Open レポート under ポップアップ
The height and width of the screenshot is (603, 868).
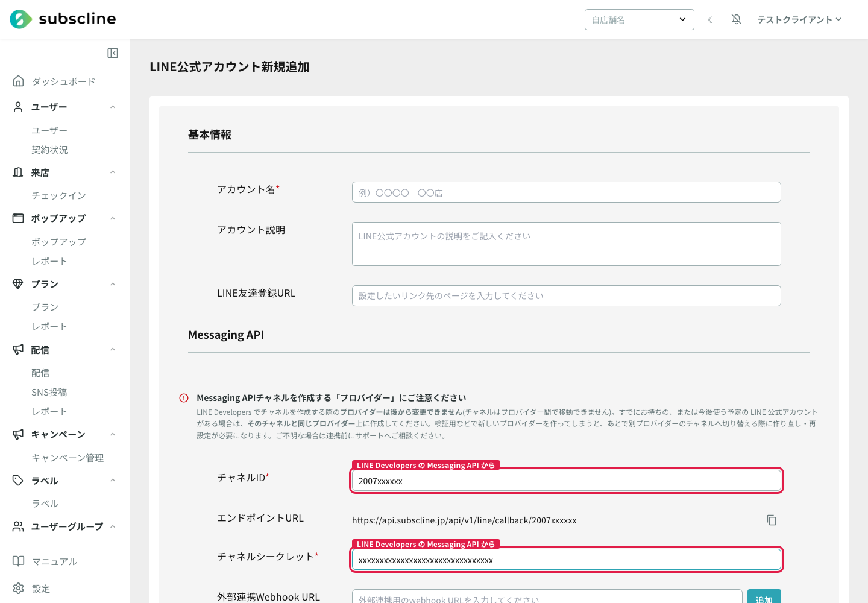49,261
